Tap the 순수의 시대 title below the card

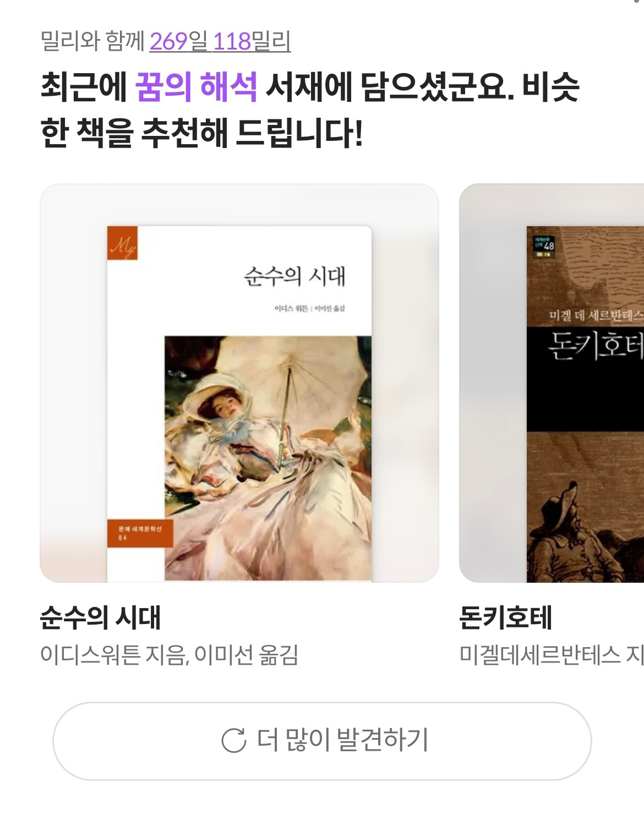point(101,617)
